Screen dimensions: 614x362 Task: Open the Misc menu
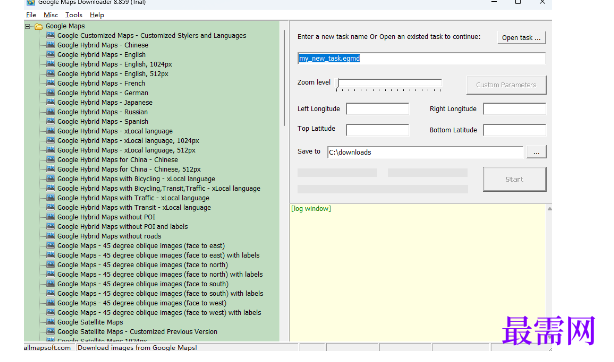(51, 15)
